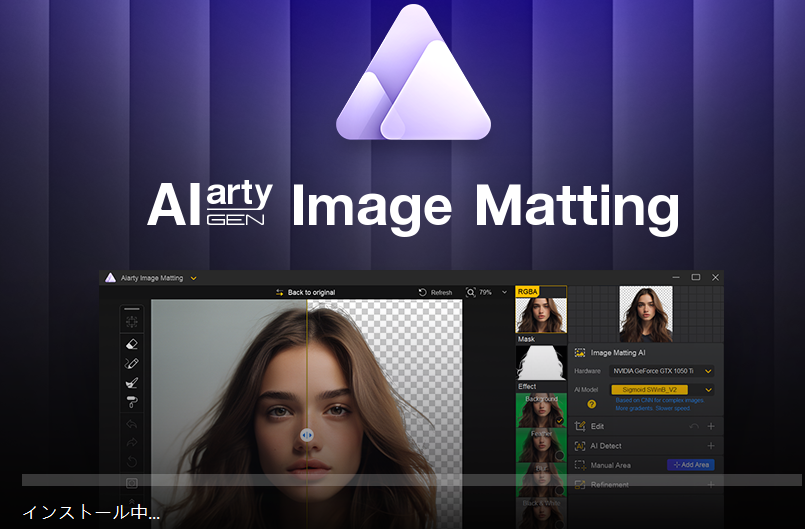Screen dimensions: 805x529
Task: Click the undo arrow in the left toolbar
Action: pyautogui.click(x=132, y=424)
